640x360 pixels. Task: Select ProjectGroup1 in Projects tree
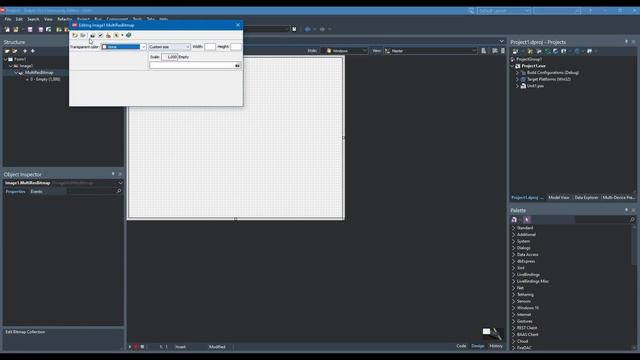click(x=529, y=59)
